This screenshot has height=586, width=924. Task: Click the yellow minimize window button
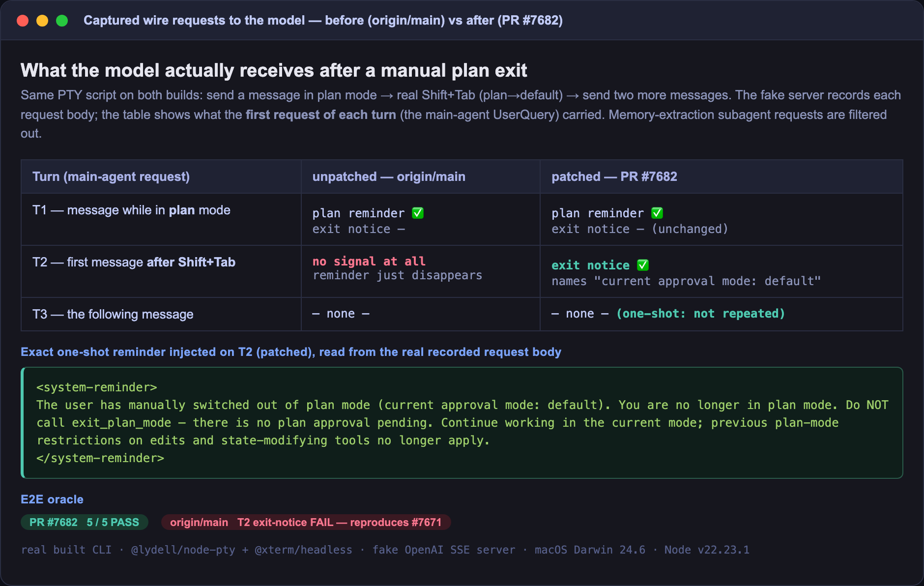tap(42, 21)
